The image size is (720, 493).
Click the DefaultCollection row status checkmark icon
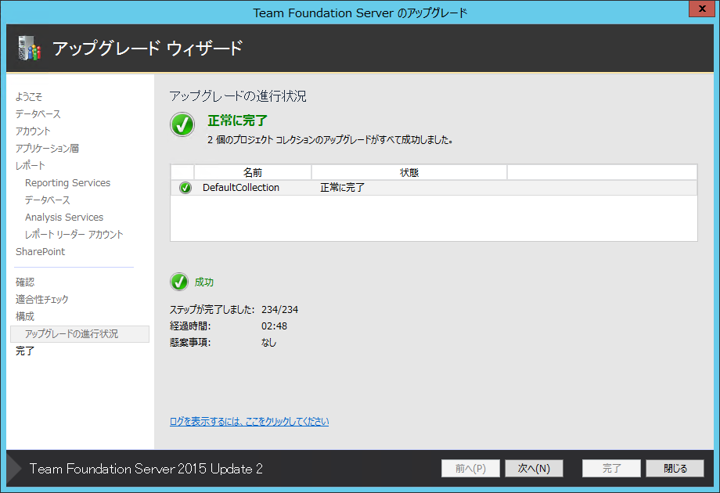pyautogui.click(x=185, y=187)
